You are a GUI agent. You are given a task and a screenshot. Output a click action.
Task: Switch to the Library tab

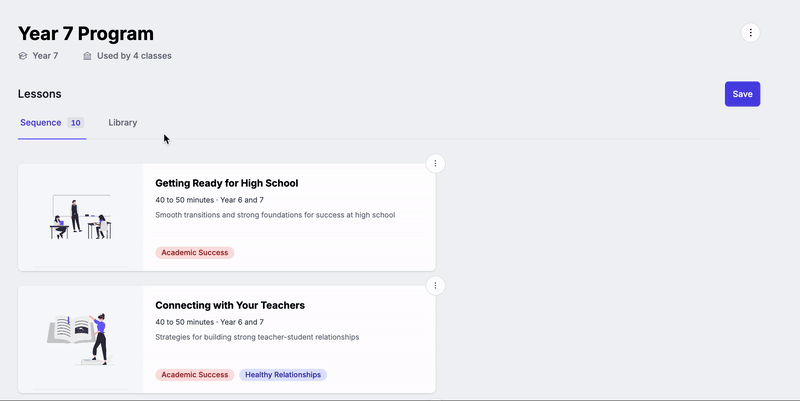coord(122,122)
